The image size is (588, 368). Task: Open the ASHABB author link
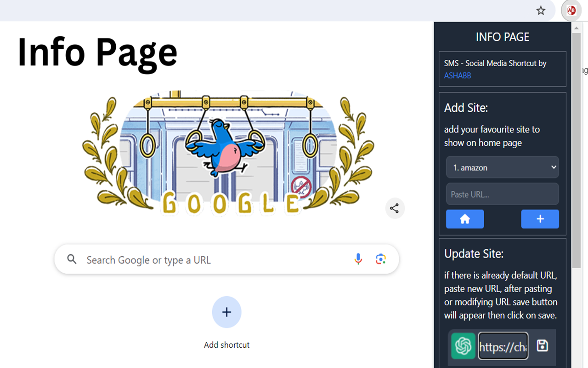click(x=458, y=75)
